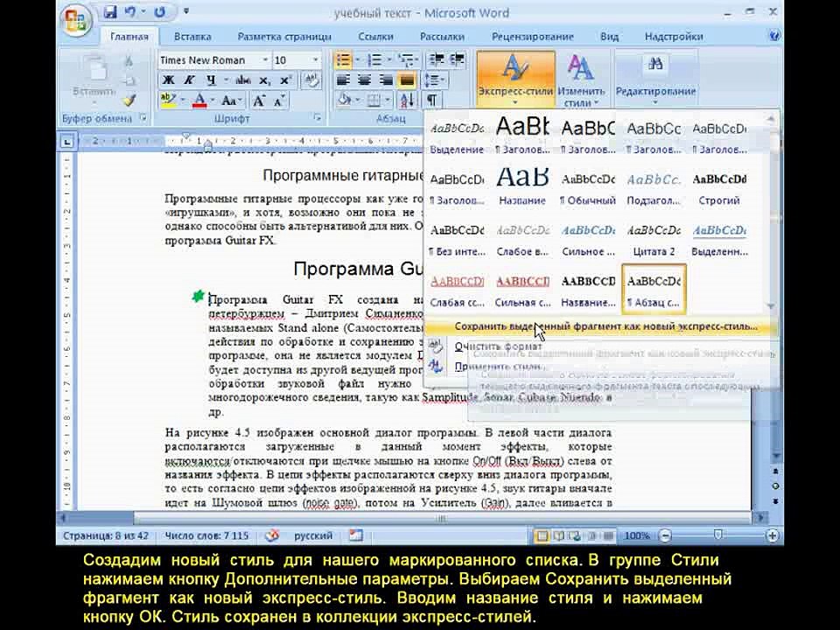Open the Ссылки ribbon tab
The height and width of the screenshot is (630, 840).
pyautogui.click(x=375, y=37)
